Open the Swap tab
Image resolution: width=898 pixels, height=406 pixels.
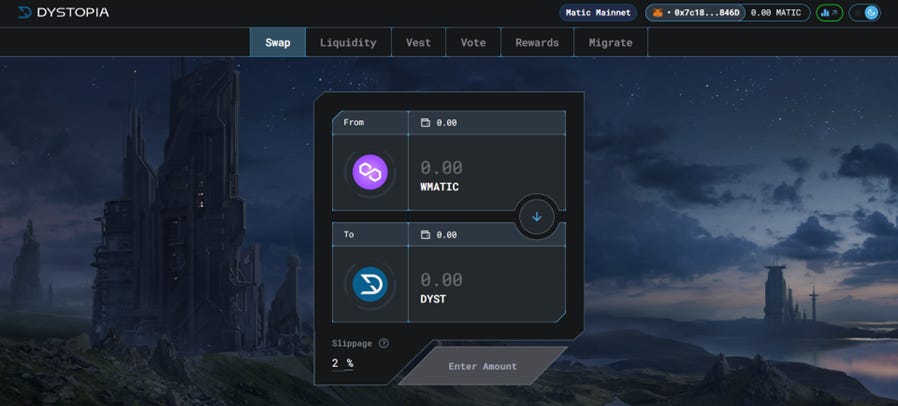278,42
